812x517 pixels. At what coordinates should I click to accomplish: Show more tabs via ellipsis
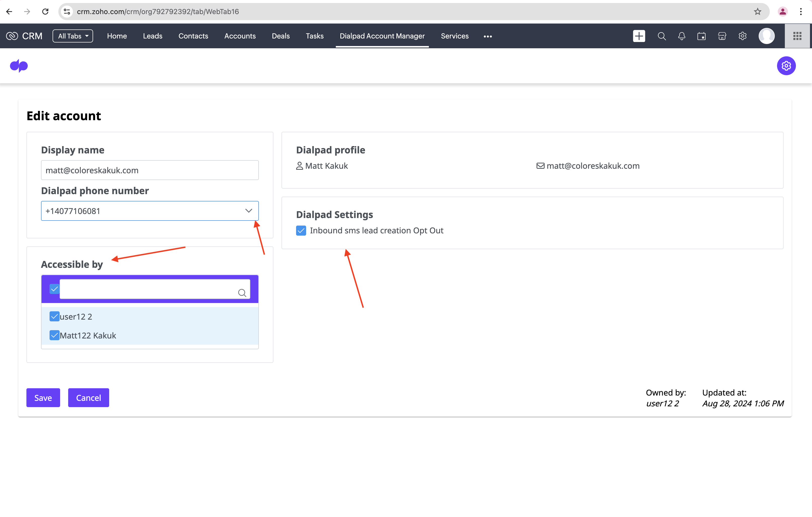pyautogui.click(x=488, y=36)
